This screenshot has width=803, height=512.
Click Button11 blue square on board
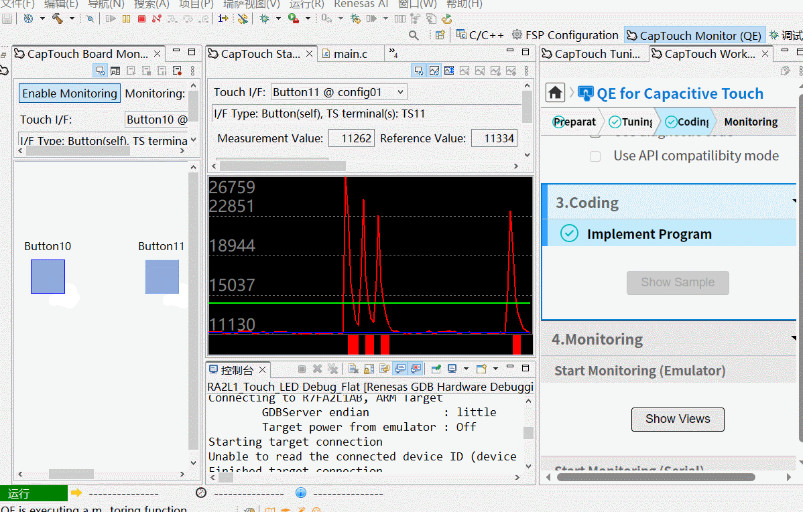162,276
